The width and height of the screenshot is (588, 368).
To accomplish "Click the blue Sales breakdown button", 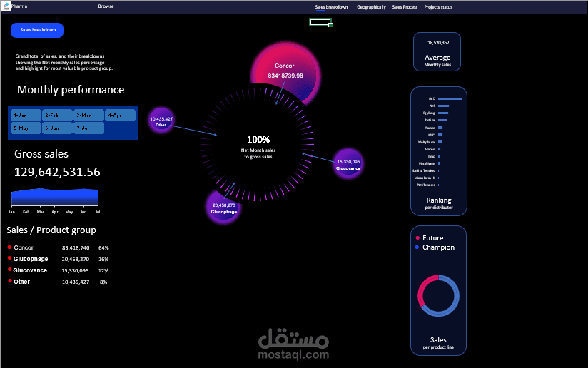I will (x=37, y=30).
